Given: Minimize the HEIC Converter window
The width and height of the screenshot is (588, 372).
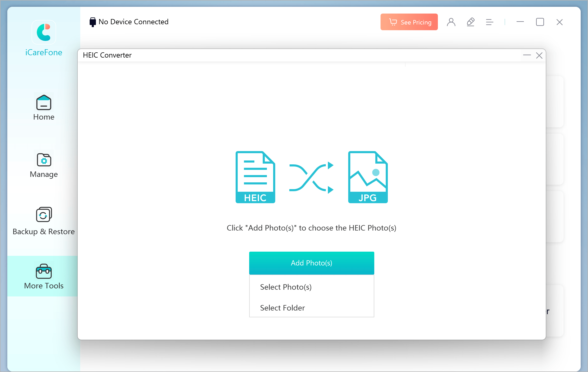Looking at the screenshot, I should pyautogui.click(x=527, y=55).
